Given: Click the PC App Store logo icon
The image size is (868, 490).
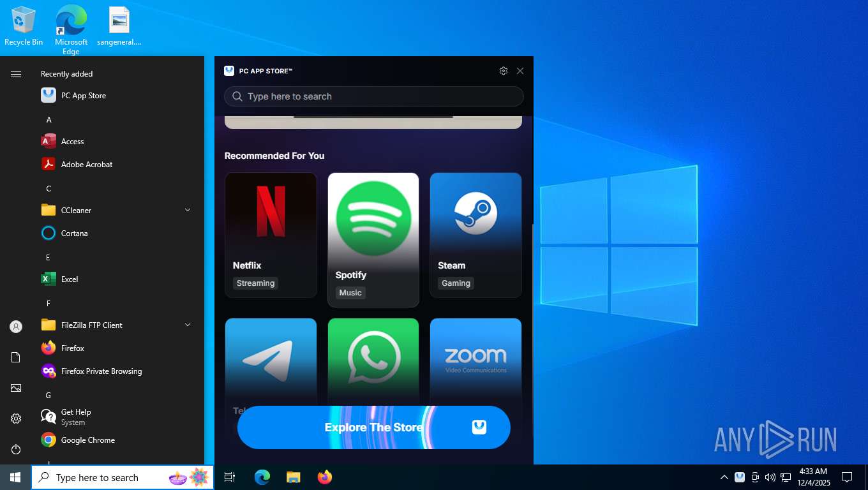Looking at the screenshot, I should click(x=229, y=71).
